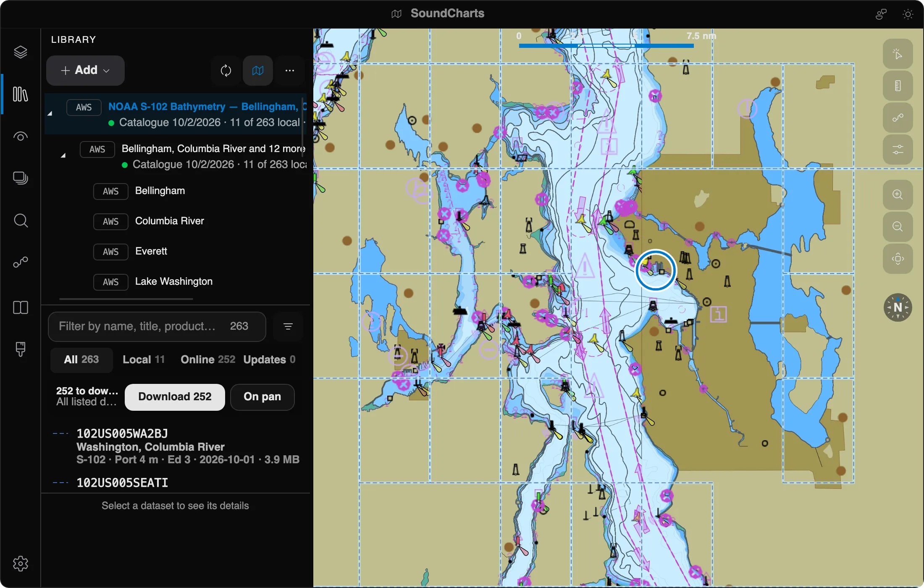Screen dimensions: 924x588
Task: Click the AWS badge beside Everett
Action: pyautogui.click(x=110, y=252)
